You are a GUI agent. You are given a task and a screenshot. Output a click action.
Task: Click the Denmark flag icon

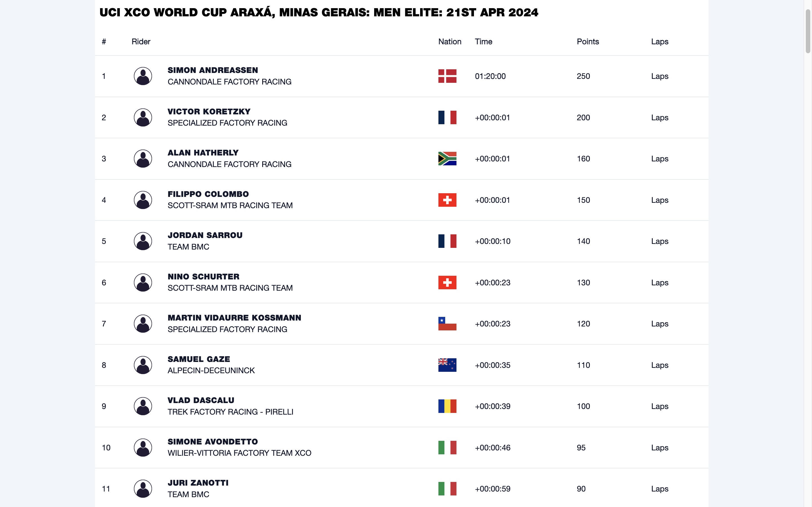(447, 76)
